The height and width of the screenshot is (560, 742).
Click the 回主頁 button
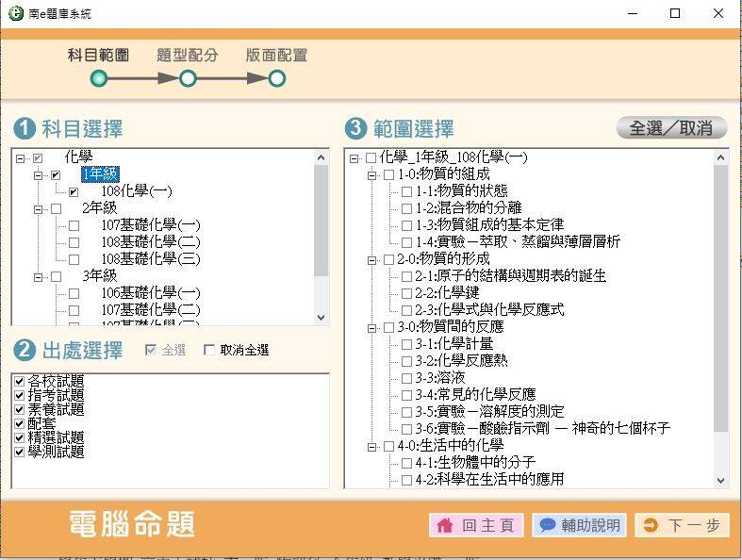point(476,525)
